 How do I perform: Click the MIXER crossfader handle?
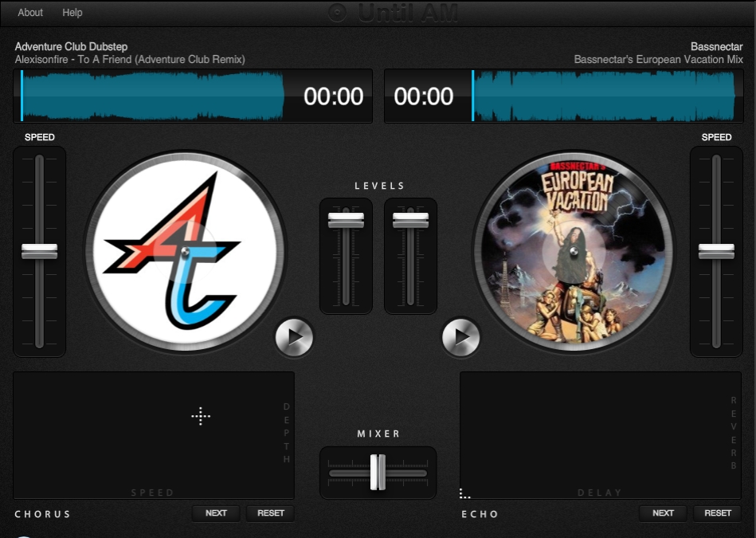point(378,472)
